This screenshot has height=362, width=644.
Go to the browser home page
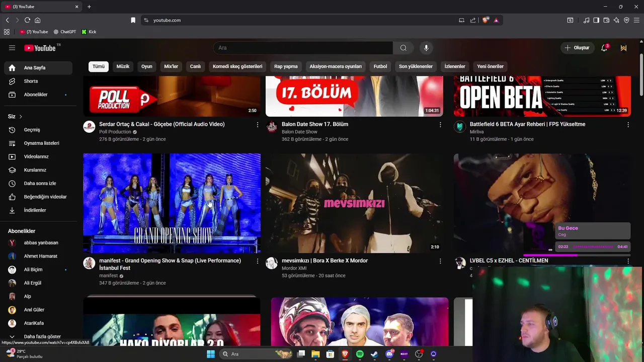[x=37, y=20]
